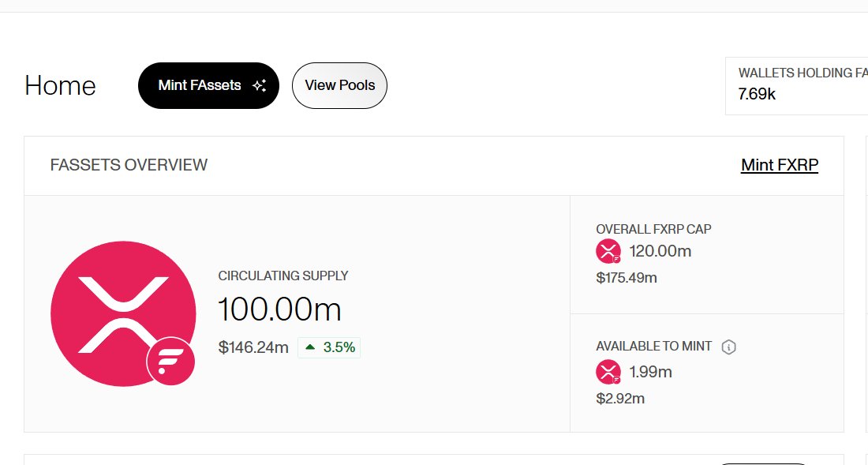Viewport: 868px width, 465px height.
Task: Click the FXRP icon beside 120.00m cap
Action: coord(608,252)
